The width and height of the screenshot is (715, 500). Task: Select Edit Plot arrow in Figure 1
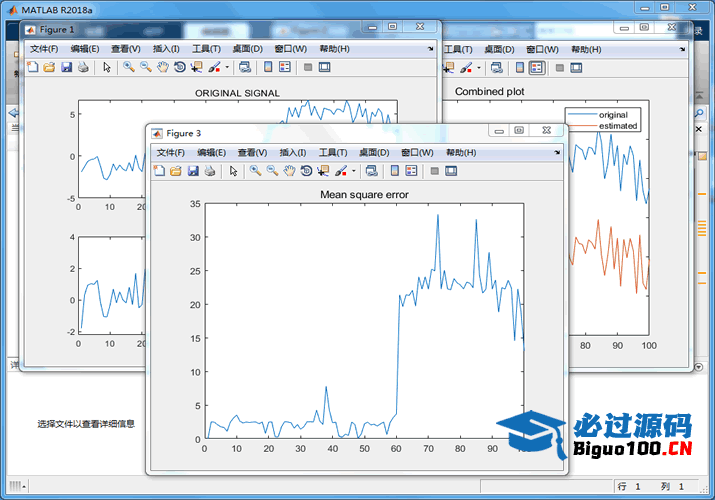(107, 67)
